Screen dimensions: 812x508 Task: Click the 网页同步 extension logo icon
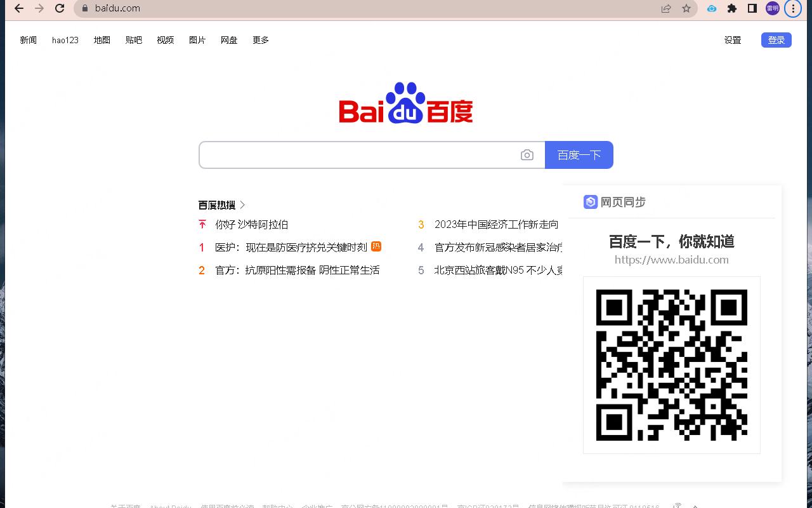click(x=591, y=202)
